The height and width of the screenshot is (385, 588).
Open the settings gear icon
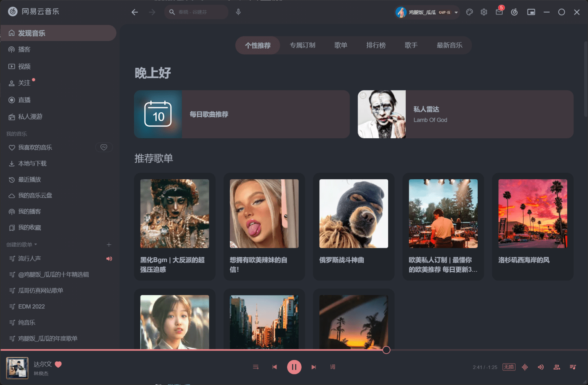click(484, 12)
